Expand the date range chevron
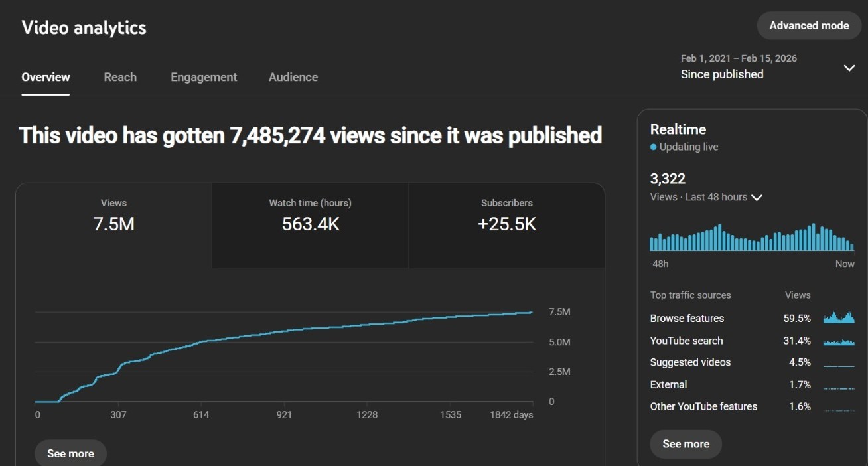 [x=849, y=68]
